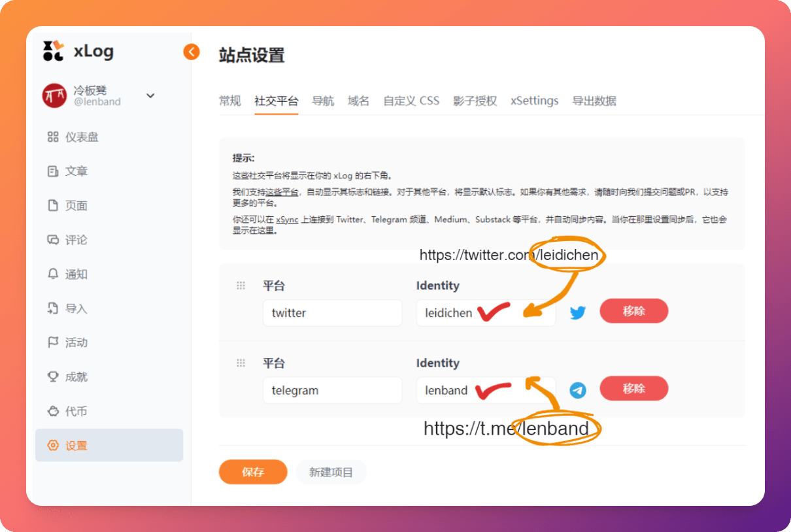View 通知 notifications
Image resolution: width=791 pixels, height=532 pixels.
109,274
